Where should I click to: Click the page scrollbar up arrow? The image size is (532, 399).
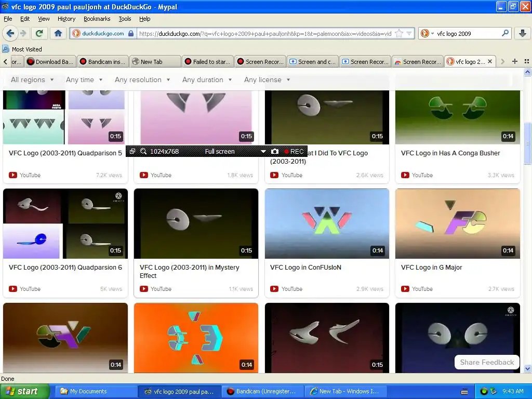point(527,72)
